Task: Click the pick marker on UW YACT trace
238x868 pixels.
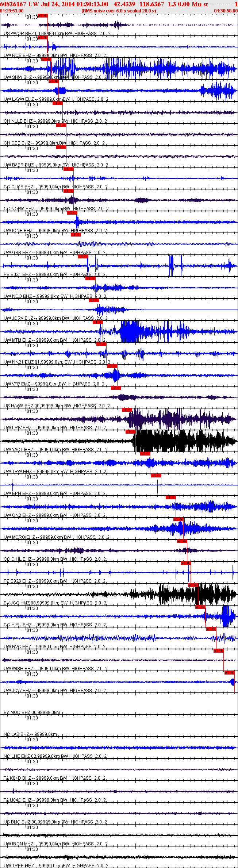Action: pos(130,432)
